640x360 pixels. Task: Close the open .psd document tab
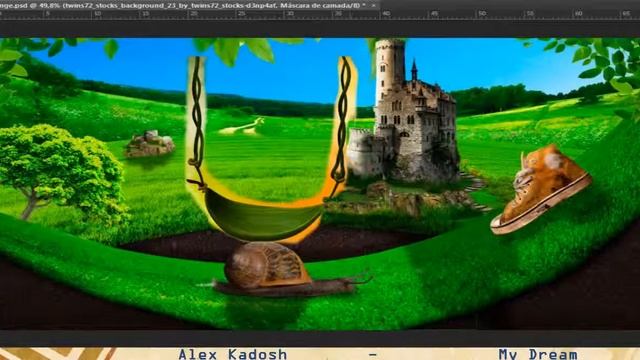(373, 5)
